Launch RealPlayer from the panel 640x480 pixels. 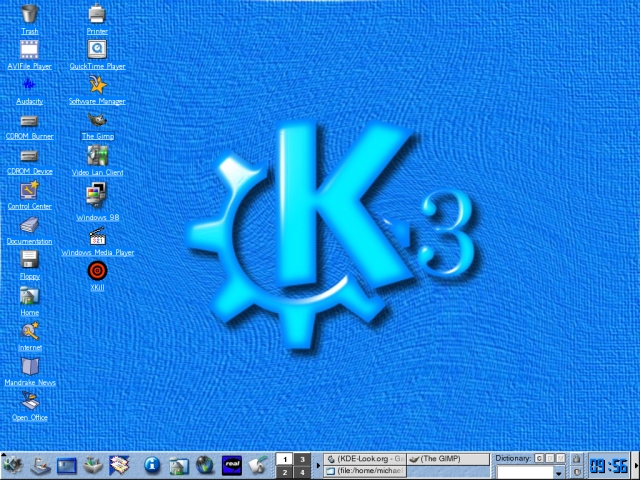[232, 466]
